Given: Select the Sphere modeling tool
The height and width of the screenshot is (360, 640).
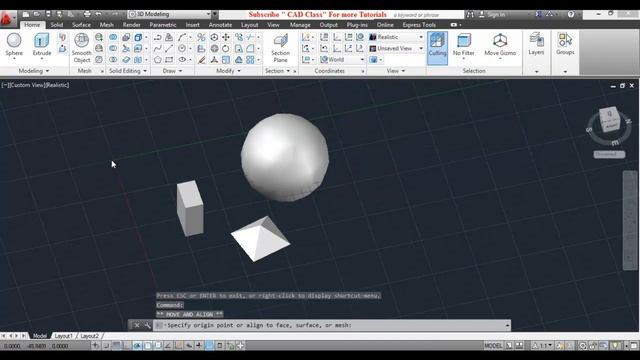Looking at the screenshot, I should click(x=14, y=44).
